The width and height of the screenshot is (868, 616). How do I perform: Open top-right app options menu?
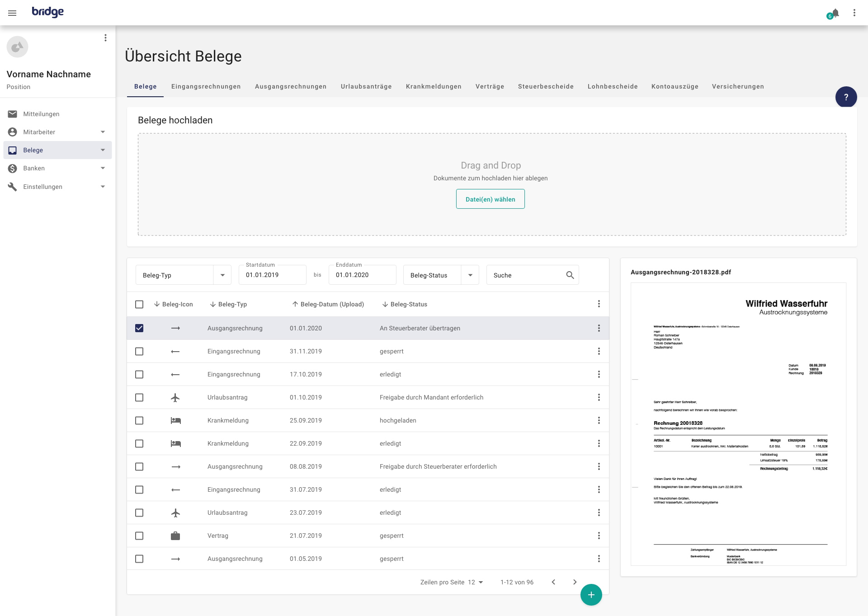854,13
